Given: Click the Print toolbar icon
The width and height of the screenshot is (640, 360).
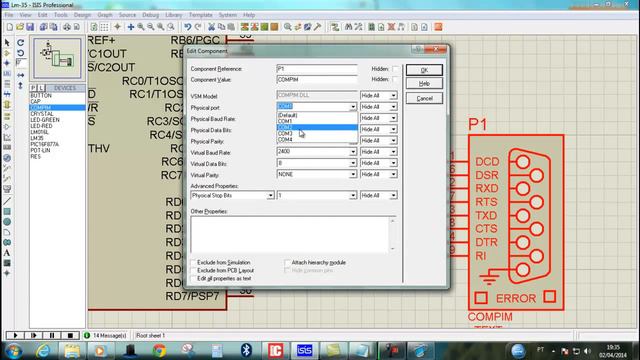Looking at the screenshot, I should (67, 27).
